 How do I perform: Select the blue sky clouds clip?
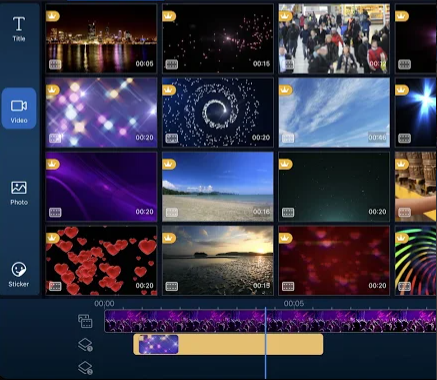(x=334, y=112)
